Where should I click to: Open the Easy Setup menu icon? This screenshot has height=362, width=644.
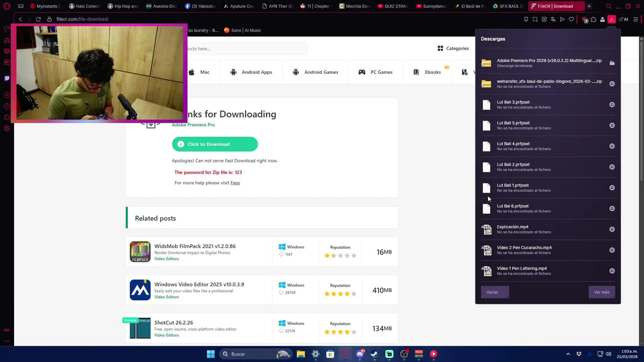(x=636, y=19)
